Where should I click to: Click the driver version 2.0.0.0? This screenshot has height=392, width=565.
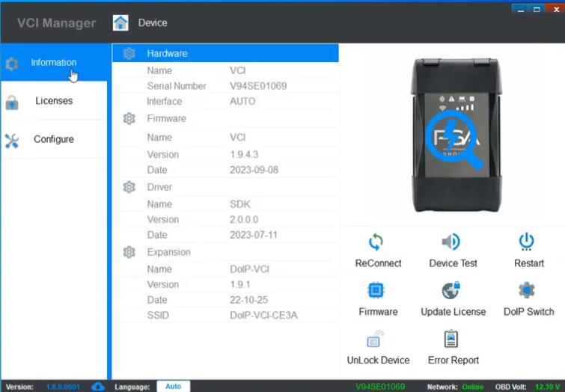(244, 220)
